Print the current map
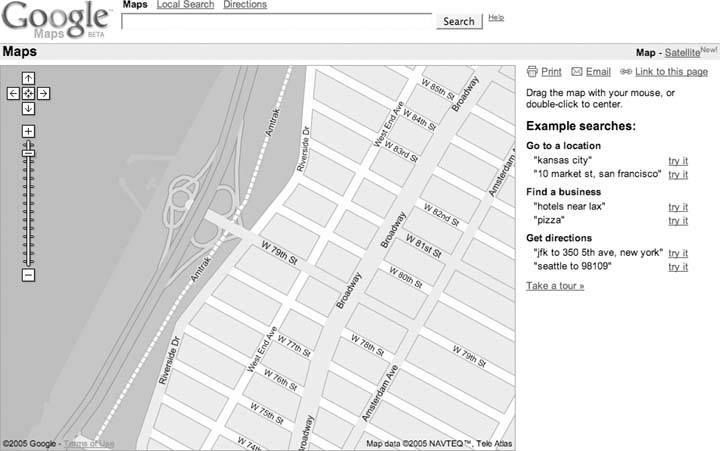Screen dimensions: 720x451 [x=544, y=72]
